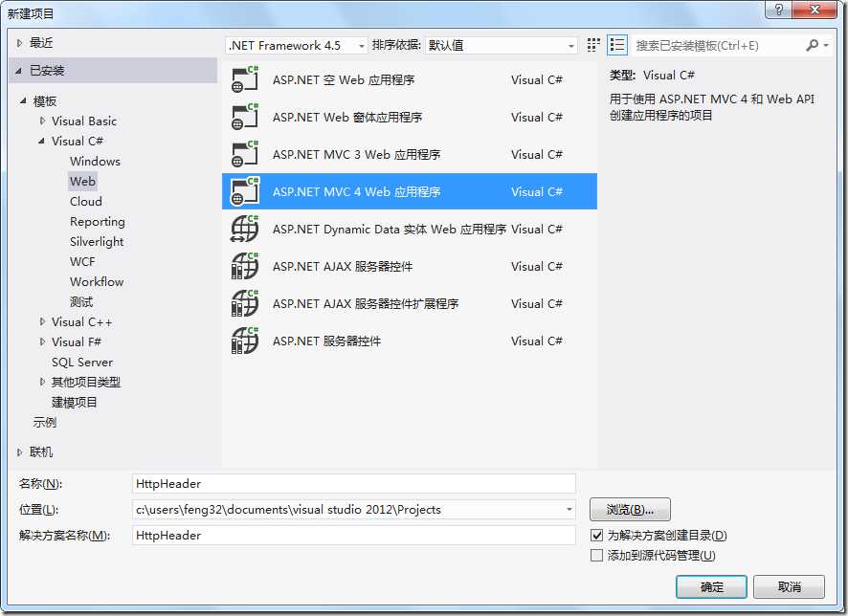Enable 添加到源代码管理 checkbox

pyautogui.click(x=596, y=555)
